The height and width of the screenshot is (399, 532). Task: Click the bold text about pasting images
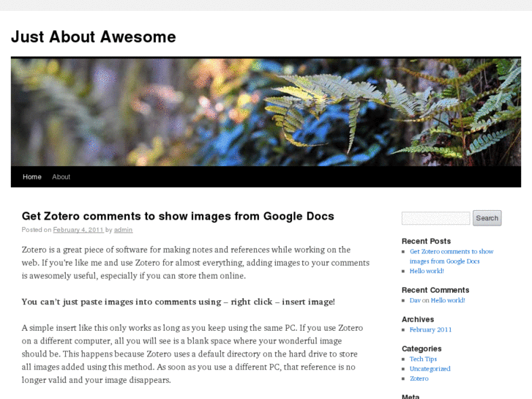click(178, 302)
